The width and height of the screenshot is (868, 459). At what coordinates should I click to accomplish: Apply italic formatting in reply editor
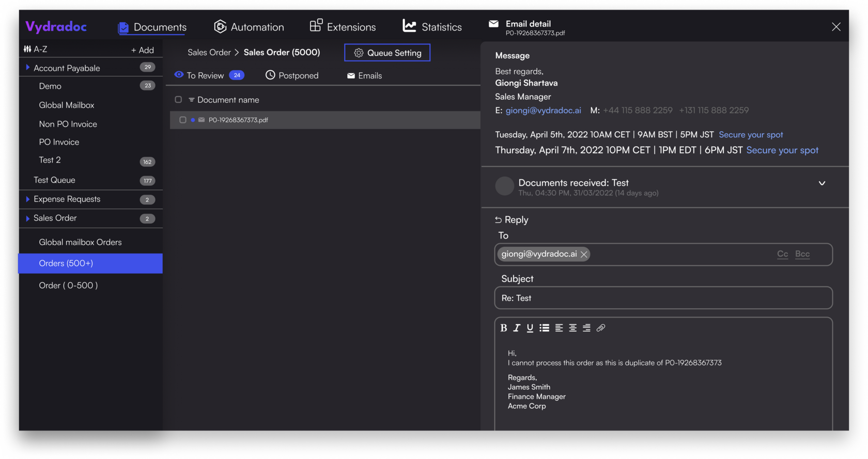pyautogui.click(x=516, y=328)
